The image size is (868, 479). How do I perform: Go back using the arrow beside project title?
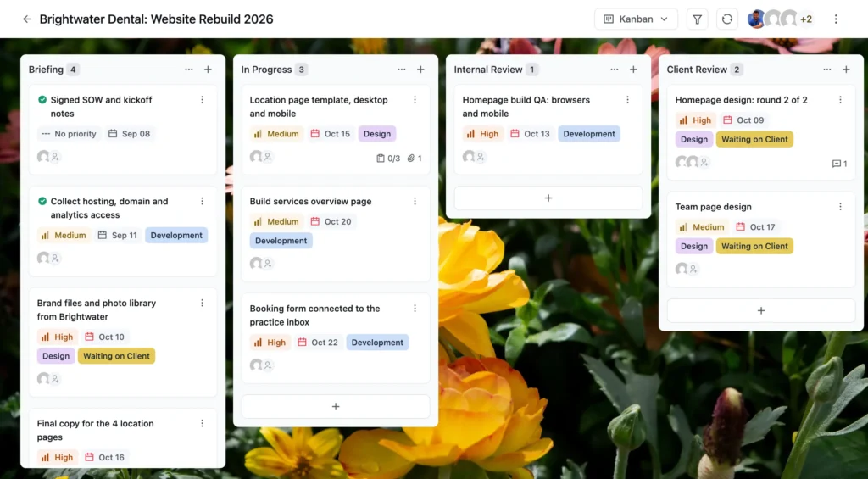26,19
